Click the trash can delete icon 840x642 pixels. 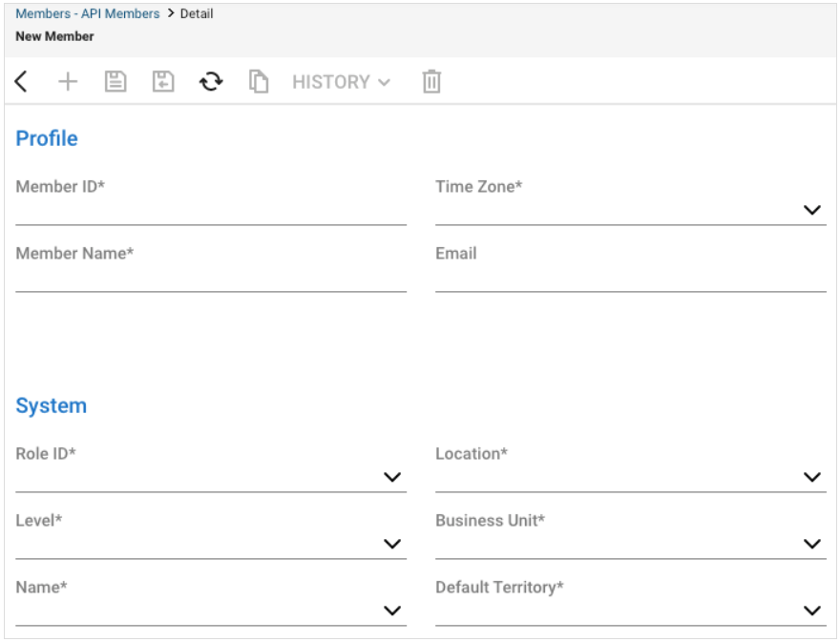[431, 82]
